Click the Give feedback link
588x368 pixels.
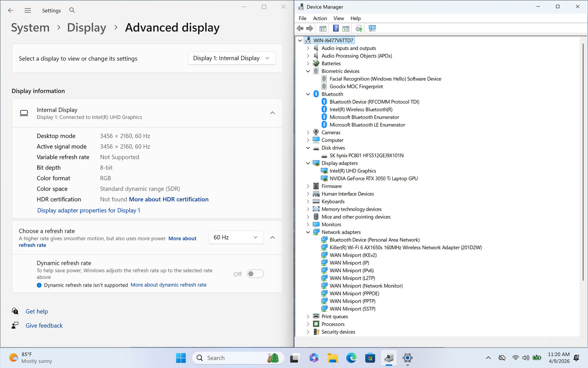coord(44,326)
